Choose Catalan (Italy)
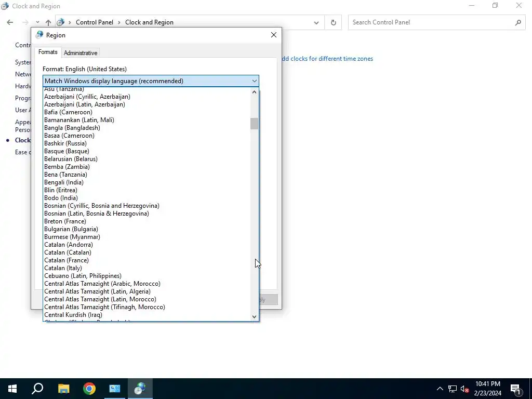 tap(147, 269)
